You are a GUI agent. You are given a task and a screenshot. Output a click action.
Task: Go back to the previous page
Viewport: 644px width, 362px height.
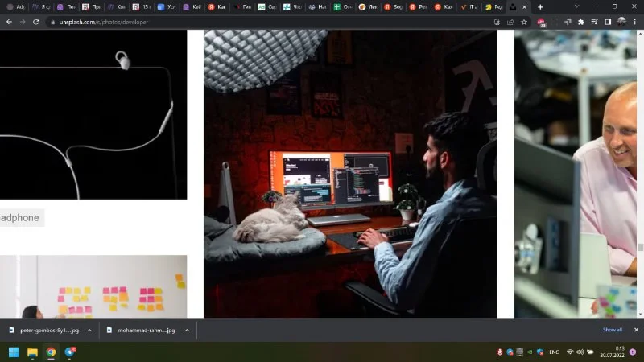click(9, 22)
